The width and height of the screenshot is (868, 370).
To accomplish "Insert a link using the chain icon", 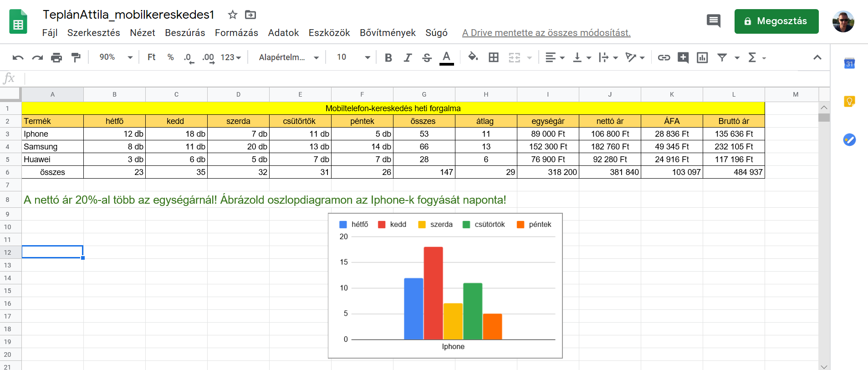I will 664,57.
